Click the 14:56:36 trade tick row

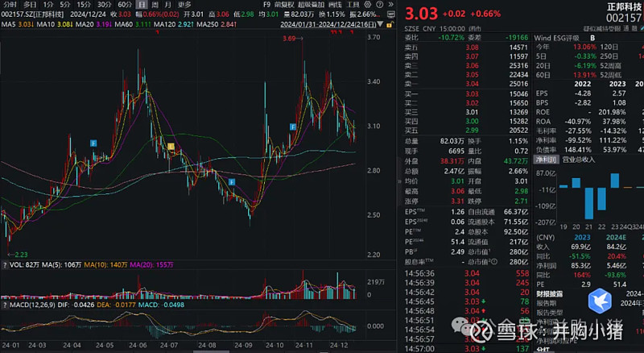point(467,273)
